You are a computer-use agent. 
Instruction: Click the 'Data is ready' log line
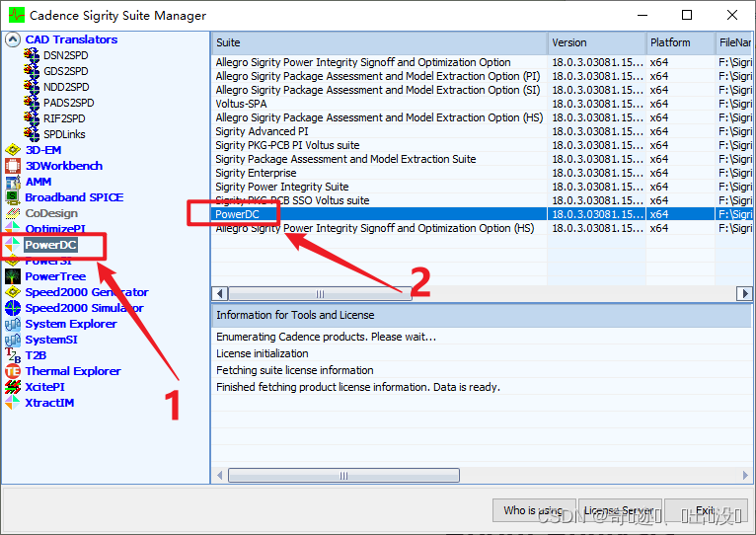point(358,387)
